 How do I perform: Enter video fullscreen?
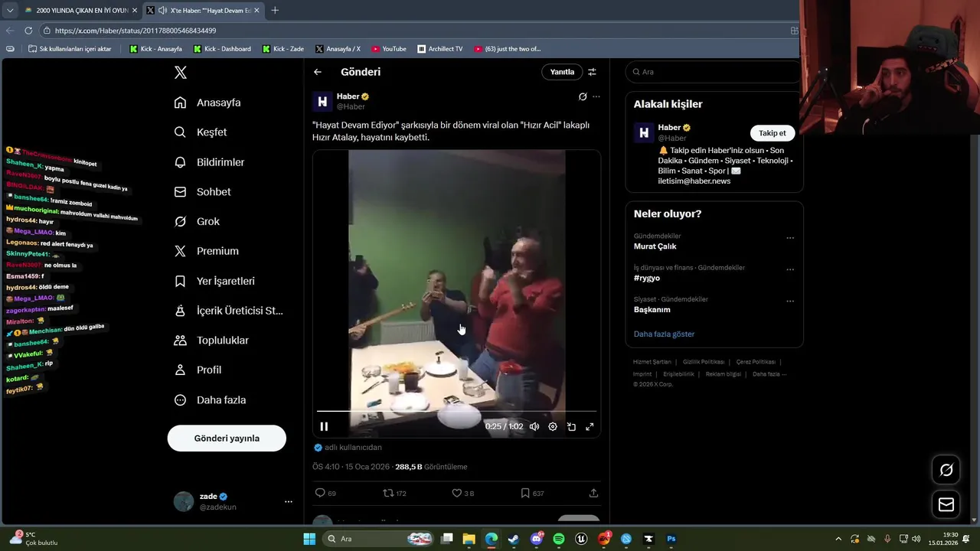tap(590, 427)
